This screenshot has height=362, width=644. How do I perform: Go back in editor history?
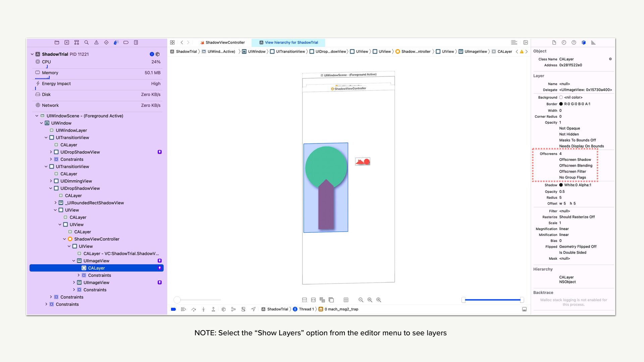tap(182, 43)
